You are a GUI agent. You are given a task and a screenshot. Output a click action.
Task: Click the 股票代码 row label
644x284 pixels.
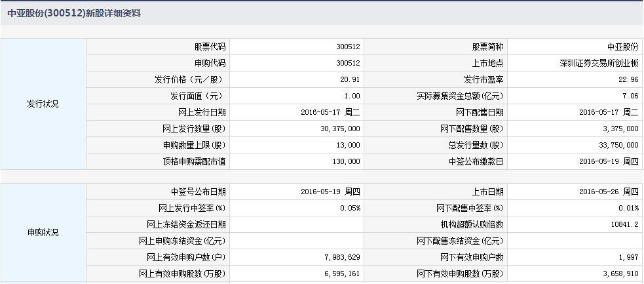coord(210,47)
